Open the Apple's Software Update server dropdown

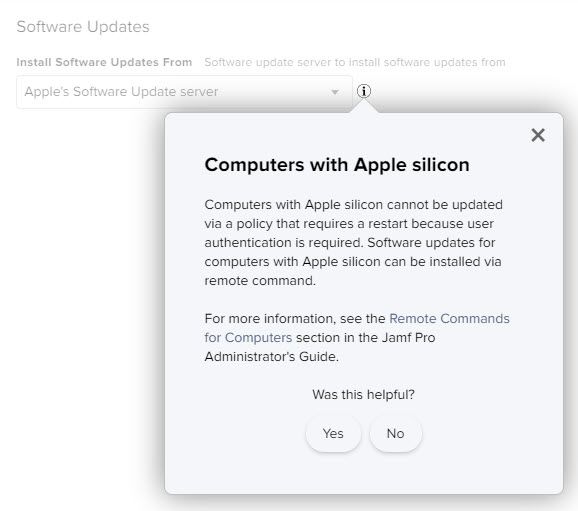[184, 92]
